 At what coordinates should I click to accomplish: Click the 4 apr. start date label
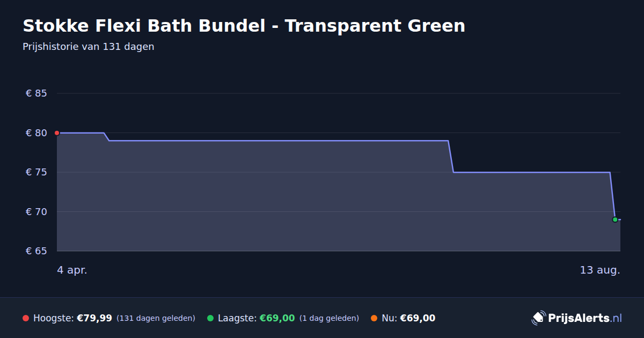(x=72, y=270)
